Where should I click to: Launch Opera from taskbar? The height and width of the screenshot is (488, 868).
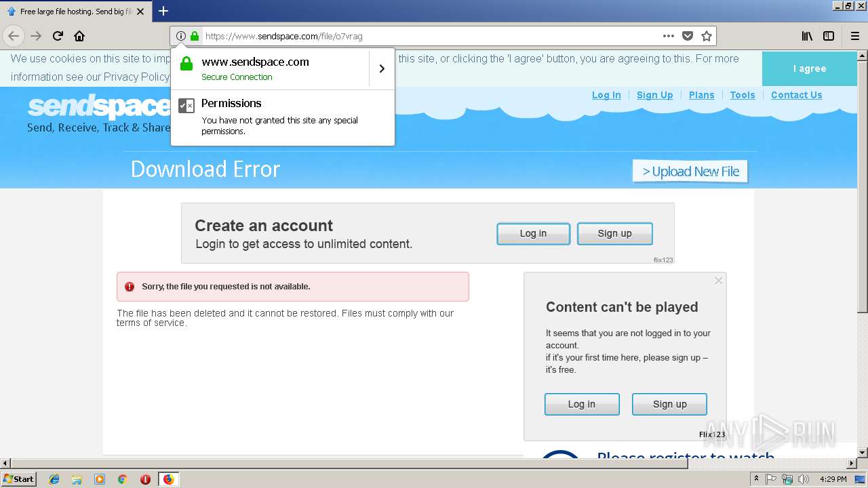click(x=145, y=479)
